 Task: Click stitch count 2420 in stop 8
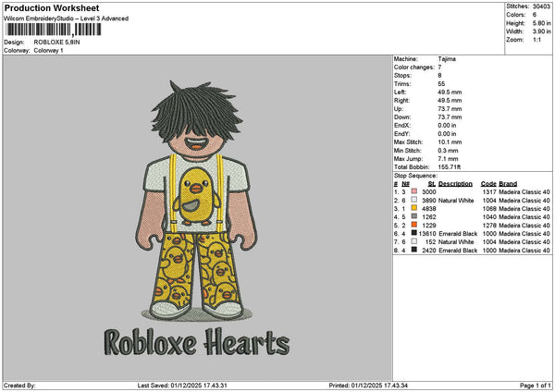coord(429,251)
